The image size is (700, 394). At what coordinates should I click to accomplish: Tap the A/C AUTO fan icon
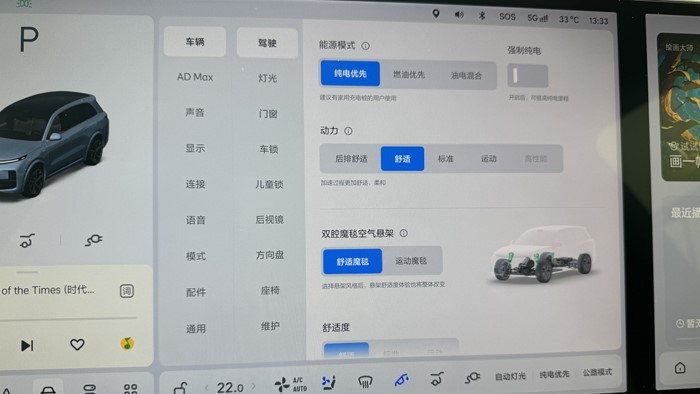(291, 384)
